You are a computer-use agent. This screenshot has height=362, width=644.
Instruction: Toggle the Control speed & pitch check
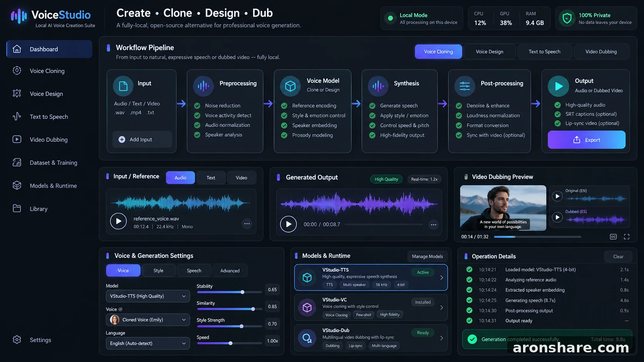(372, 125)
